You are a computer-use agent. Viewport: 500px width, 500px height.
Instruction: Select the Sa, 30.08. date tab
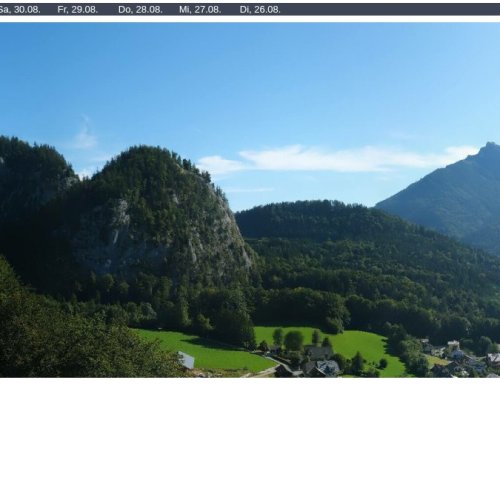[19, 10]
